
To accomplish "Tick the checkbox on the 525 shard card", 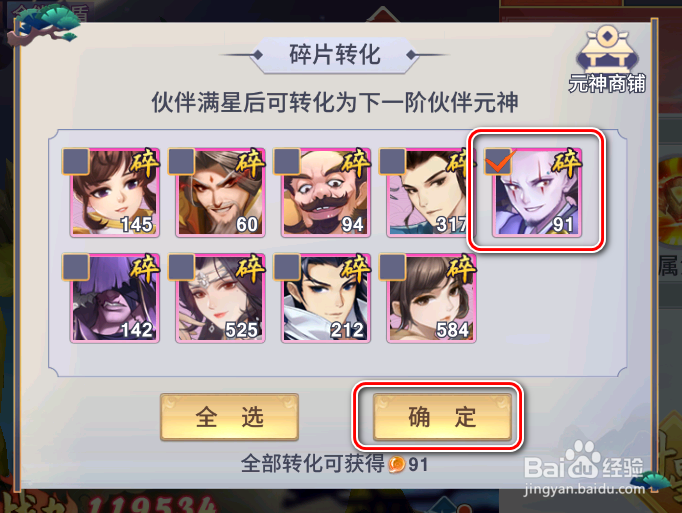I will (181, 267).
